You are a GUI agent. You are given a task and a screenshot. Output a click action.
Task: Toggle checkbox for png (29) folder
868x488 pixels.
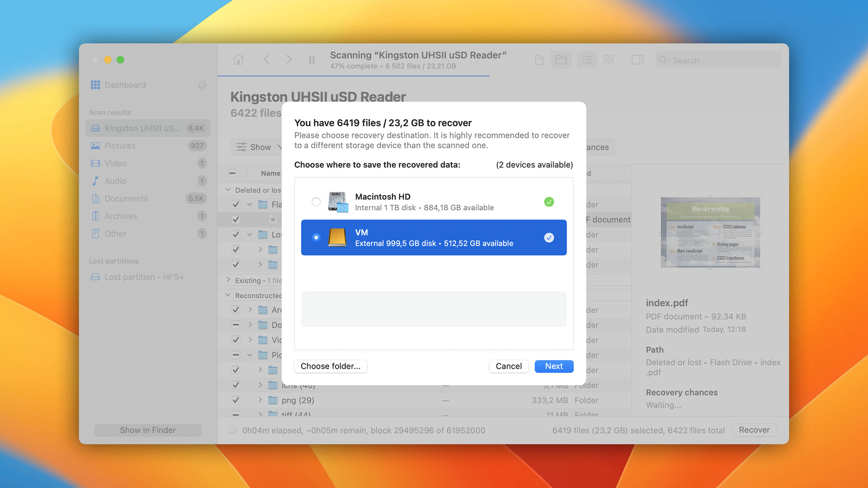(x=236, y=400)
